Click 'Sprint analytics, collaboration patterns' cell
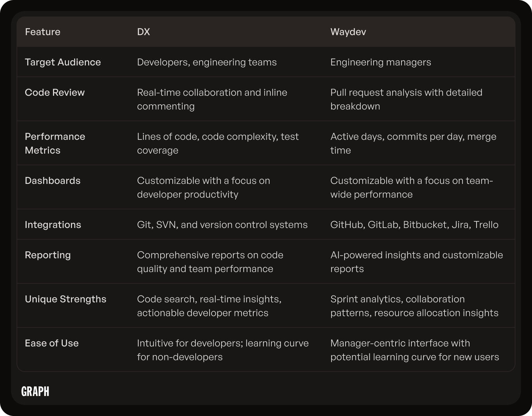Image resolution: width=532 pixels, height=416 pixels. [415, 306]
